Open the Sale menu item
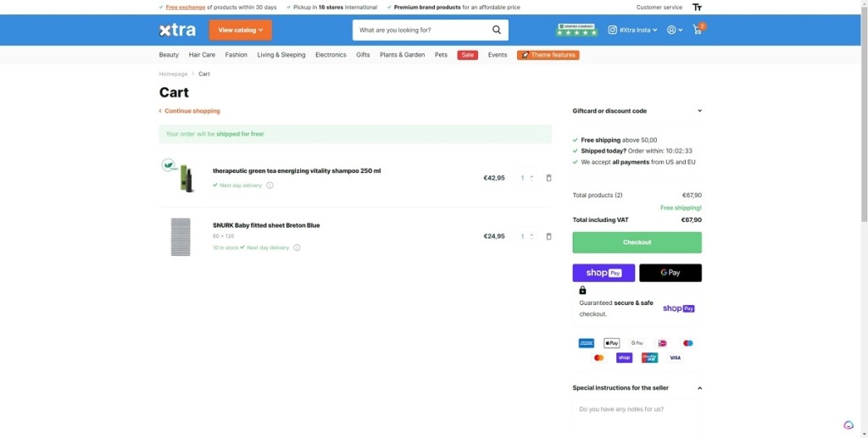The height and width of the screenshot is (438, 868). 467,55
